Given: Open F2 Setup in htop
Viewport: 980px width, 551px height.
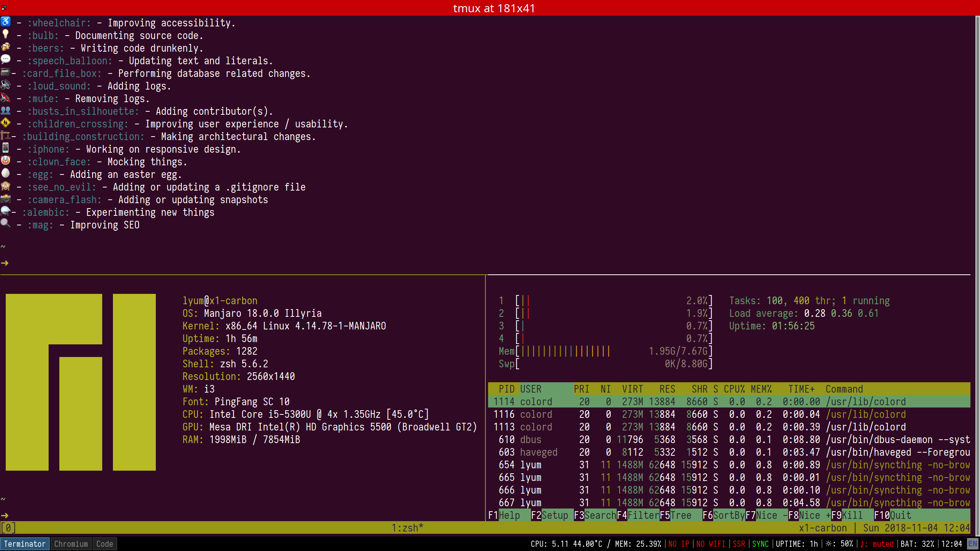Looking at the screenshot, I should coord(555,515).
